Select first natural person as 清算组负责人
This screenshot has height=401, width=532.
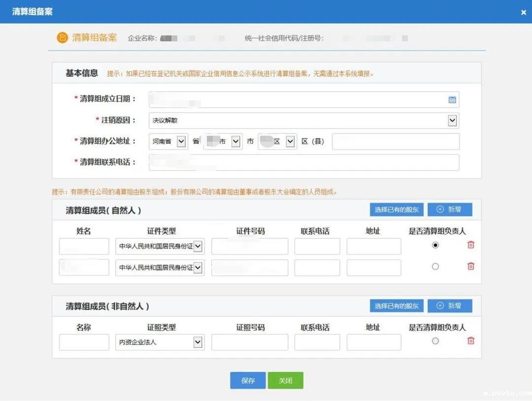point(435,245)
